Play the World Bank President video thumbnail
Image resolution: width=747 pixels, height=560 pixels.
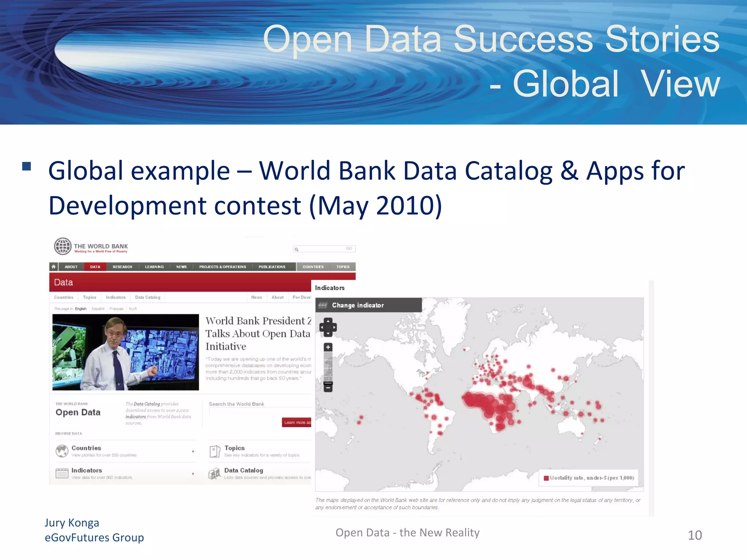pyautogui.click(x=126, y=352)
